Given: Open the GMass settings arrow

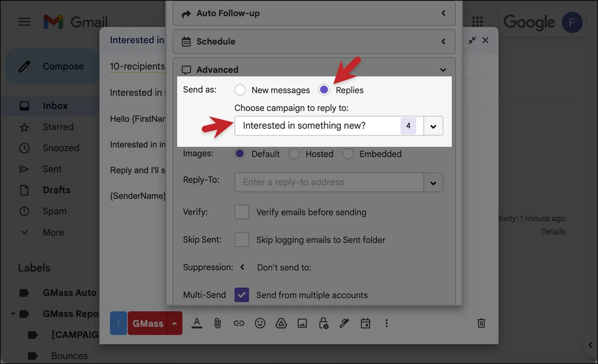Looking at the screenshot, I should coord(174,323).
